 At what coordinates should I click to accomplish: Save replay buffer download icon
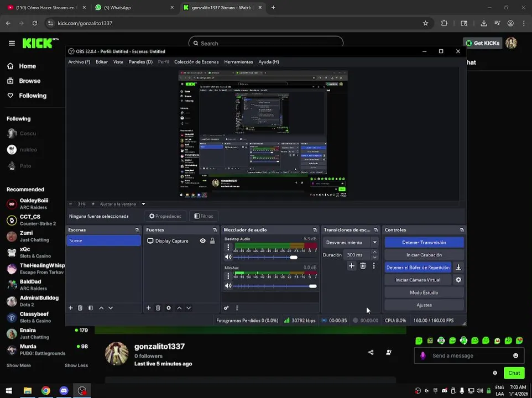458,268
